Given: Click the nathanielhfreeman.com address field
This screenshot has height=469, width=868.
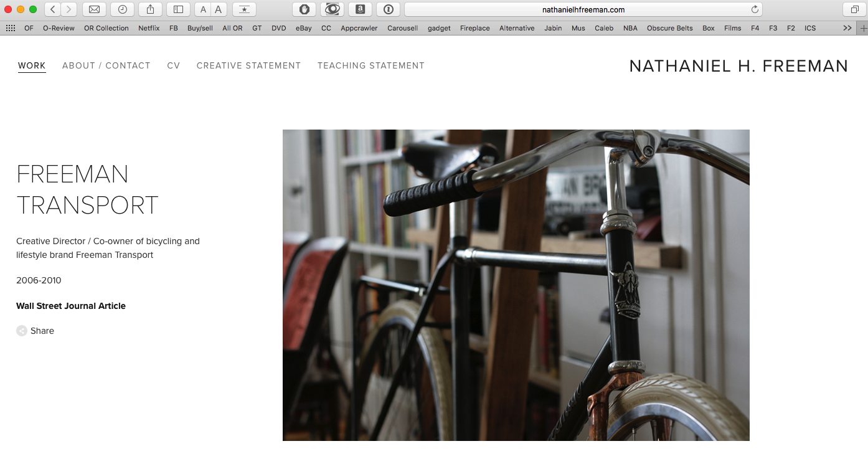Looking at the screenshot, I should click(583, 9).
